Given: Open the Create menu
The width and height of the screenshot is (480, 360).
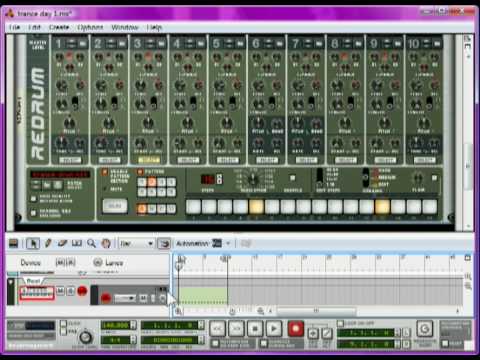Looking at the screenshot, I should (59, 27).
